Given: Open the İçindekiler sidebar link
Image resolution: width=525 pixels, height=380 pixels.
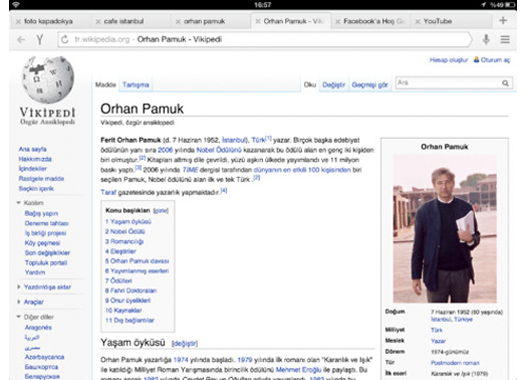Looking at the screenshot, I should pyautogui.click(x=33, y=169).
